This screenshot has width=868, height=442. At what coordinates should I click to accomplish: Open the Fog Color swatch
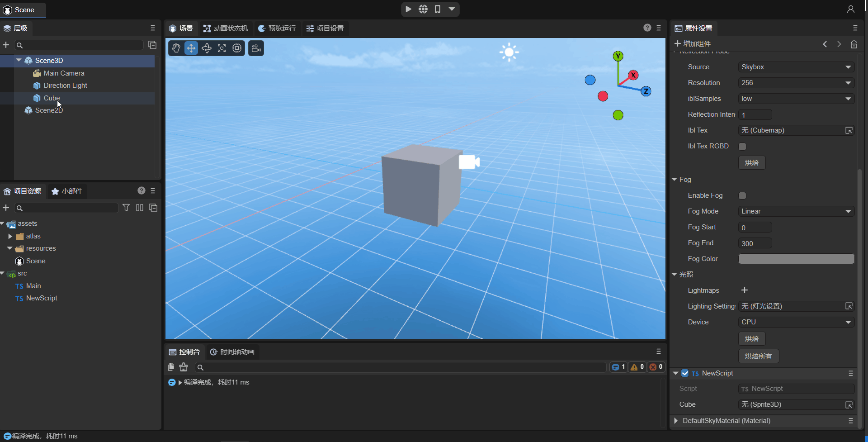pos(796,259)
